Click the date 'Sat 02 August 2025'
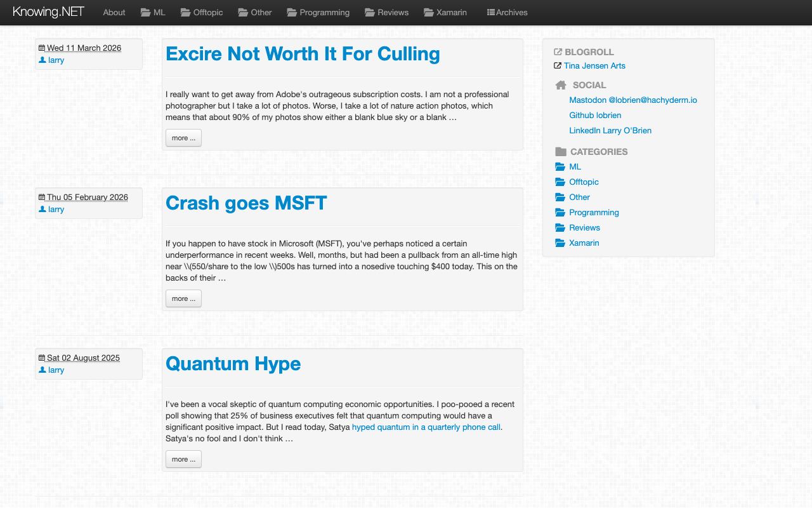812x508 pixels. [83, 358]
